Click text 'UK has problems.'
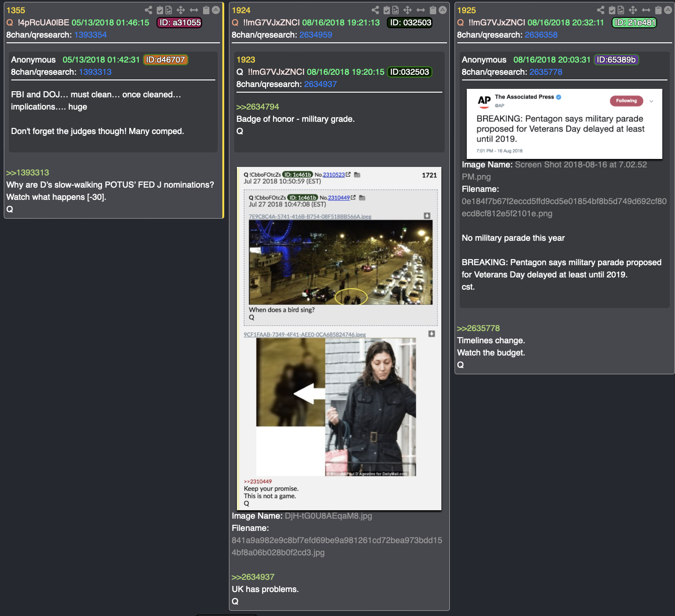The image size is (675, 616). pyautogui.click(x=265, y=589)
